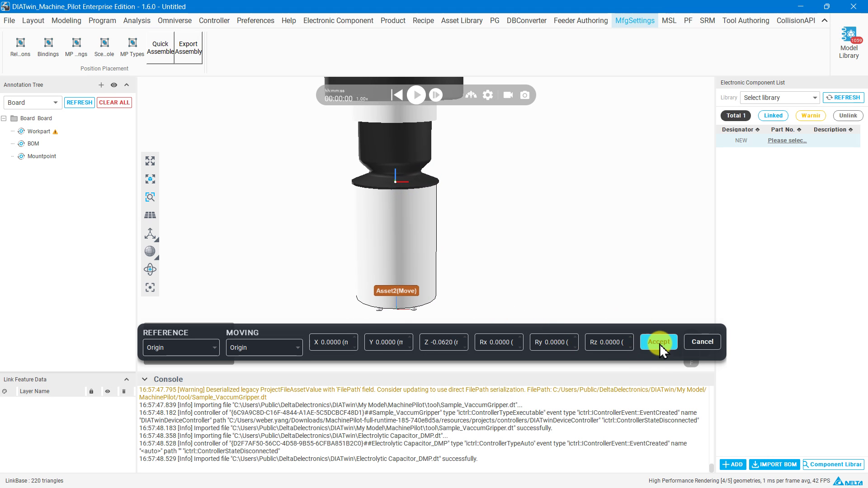Click the Z offset input field
The image size is (868, 488).
click(444, 342)
